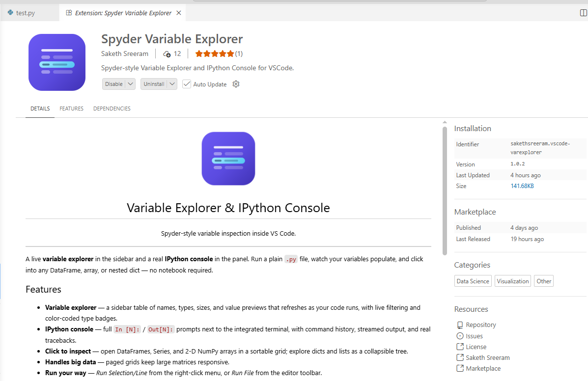
Task: Click the Uninstall button
Action: click(154, 84)
